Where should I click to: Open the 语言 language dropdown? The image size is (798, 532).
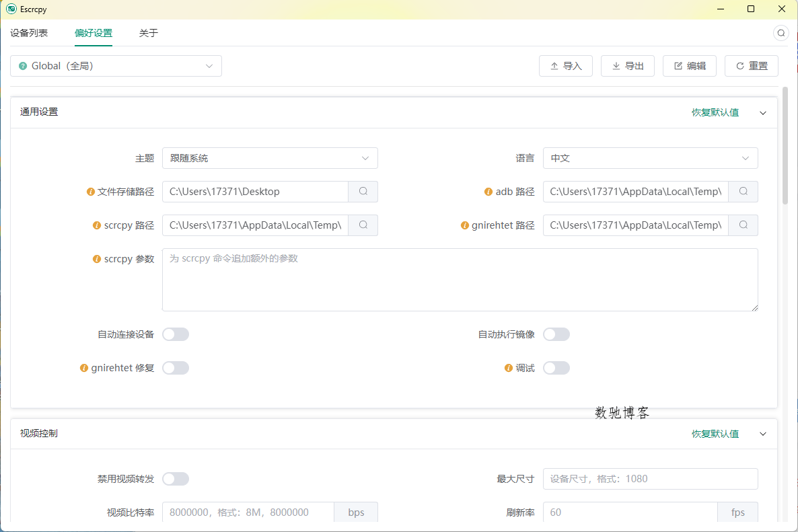click(651, 158)
